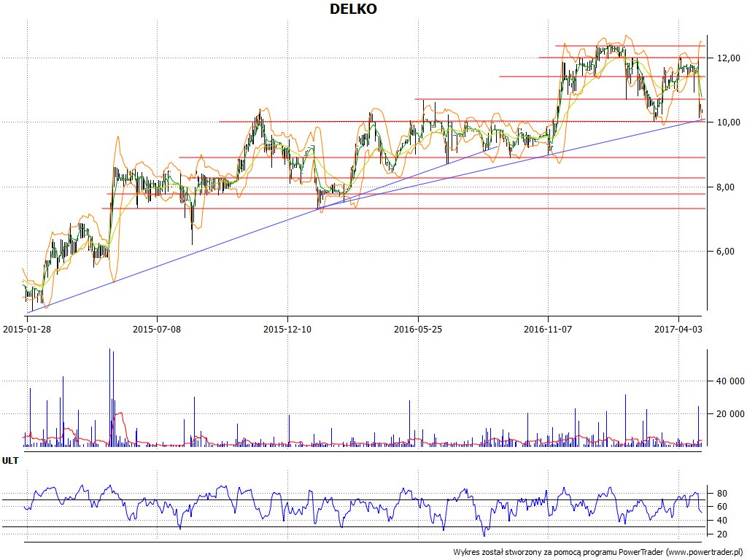
Task: Click the 2015-12-10 date label
Action: pos(287,329)
